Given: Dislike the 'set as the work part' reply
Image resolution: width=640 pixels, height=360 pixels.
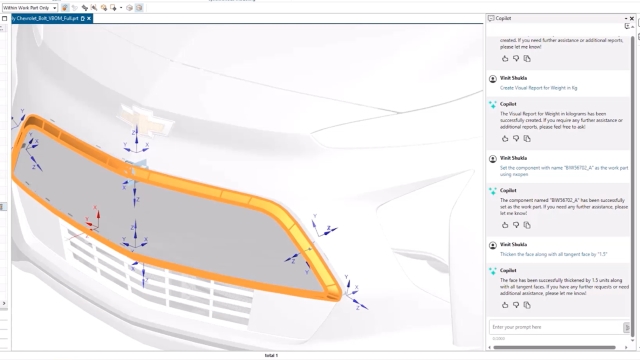Looking at the screenshot, I should point(516,225).
